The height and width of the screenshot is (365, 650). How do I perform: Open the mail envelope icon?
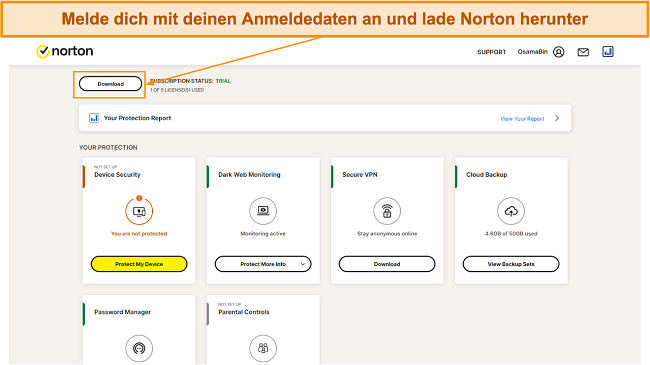click(583, 52)
